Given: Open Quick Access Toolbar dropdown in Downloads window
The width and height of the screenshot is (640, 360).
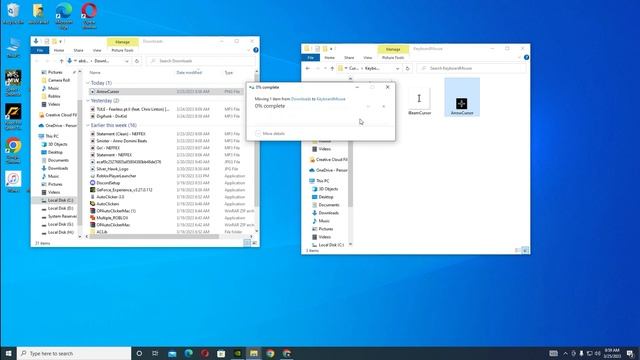Looking at the screenshot, I should pyautogui.click(x=61, y=41).
